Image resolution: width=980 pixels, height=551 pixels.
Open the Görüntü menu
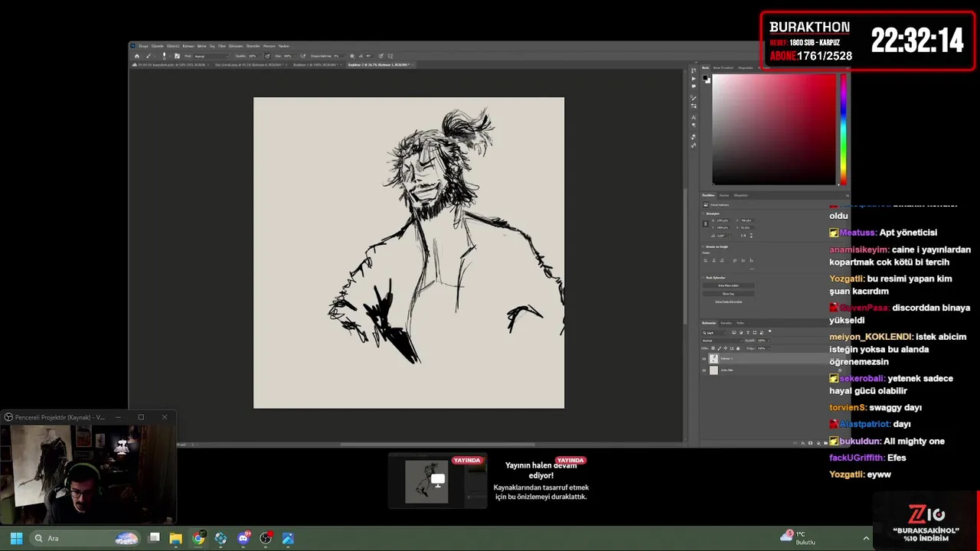click(173, 46)
